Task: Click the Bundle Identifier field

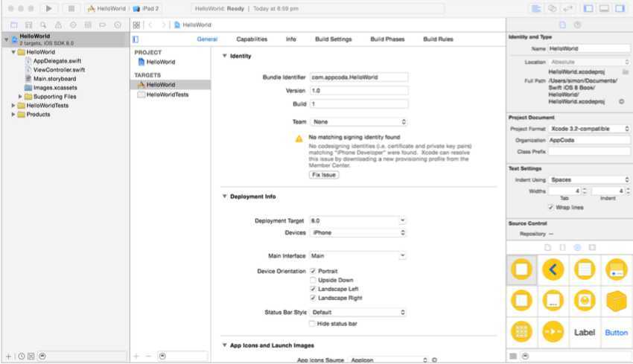Action: click(359, 77)
